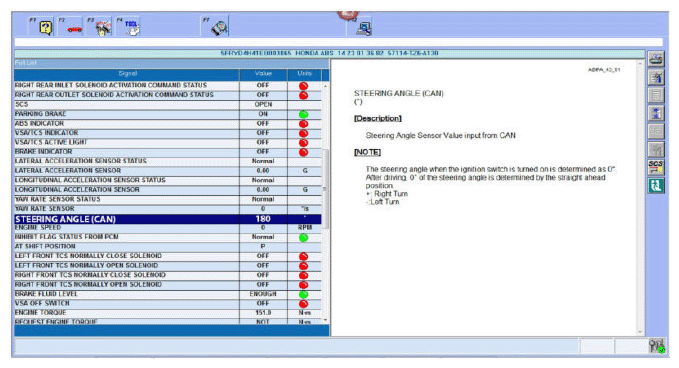679x368 pixels.
Task: Click the green PARKING BRAKE status indicator
Action: coord(304,114)
